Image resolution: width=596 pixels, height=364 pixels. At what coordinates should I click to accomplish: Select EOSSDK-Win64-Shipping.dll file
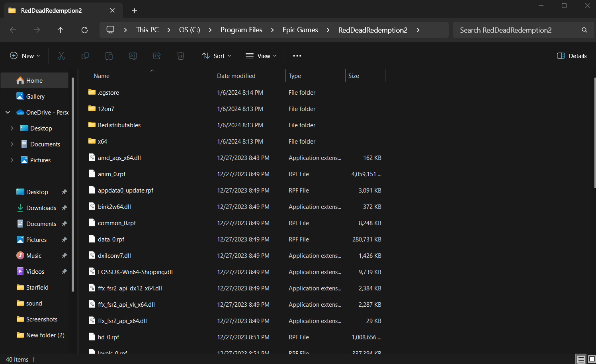click(135, 272)
